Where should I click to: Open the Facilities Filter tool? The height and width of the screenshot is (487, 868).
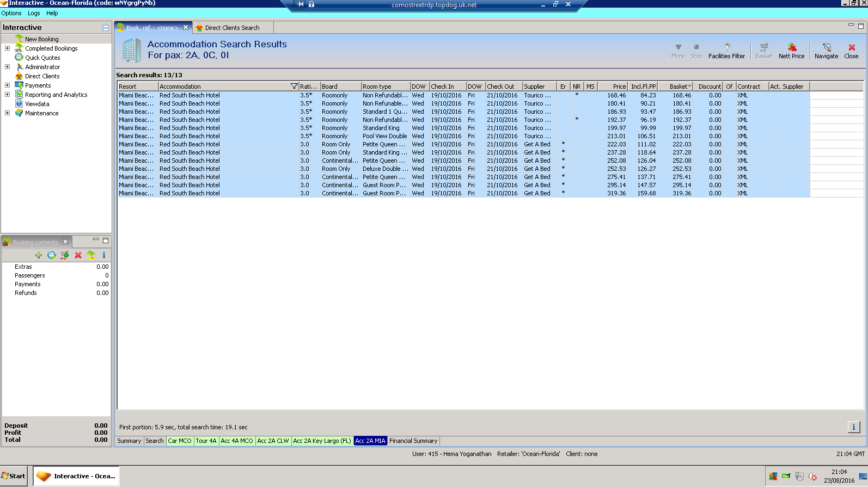726,51
